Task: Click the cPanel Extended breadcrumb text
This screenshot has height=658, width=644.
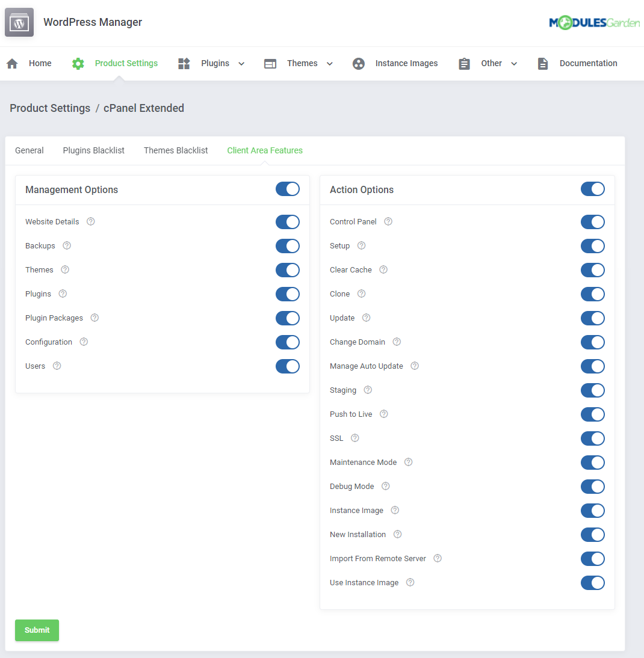Action: [x=144, y=108]
